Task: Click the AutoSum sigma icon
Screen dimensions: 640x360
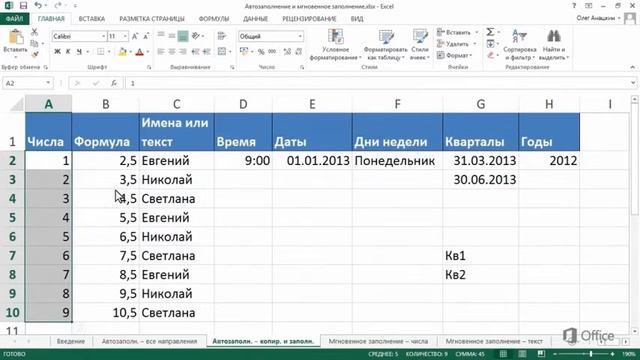Action: click(491, 32)
